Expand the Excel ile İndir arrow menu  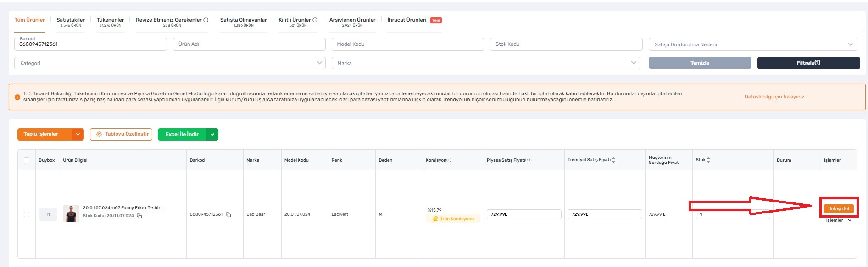pyautogui.click(x=212, y=134)
